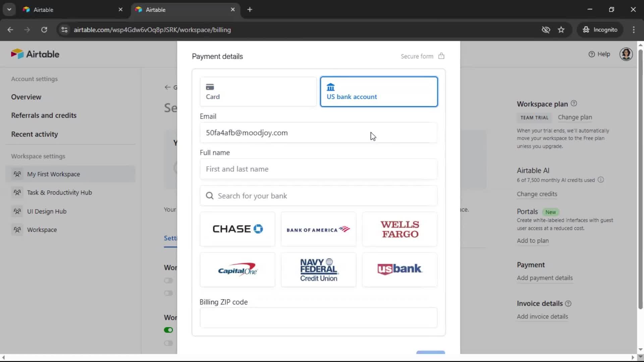Click the TEAM TRIAL badge

point(534,118)
